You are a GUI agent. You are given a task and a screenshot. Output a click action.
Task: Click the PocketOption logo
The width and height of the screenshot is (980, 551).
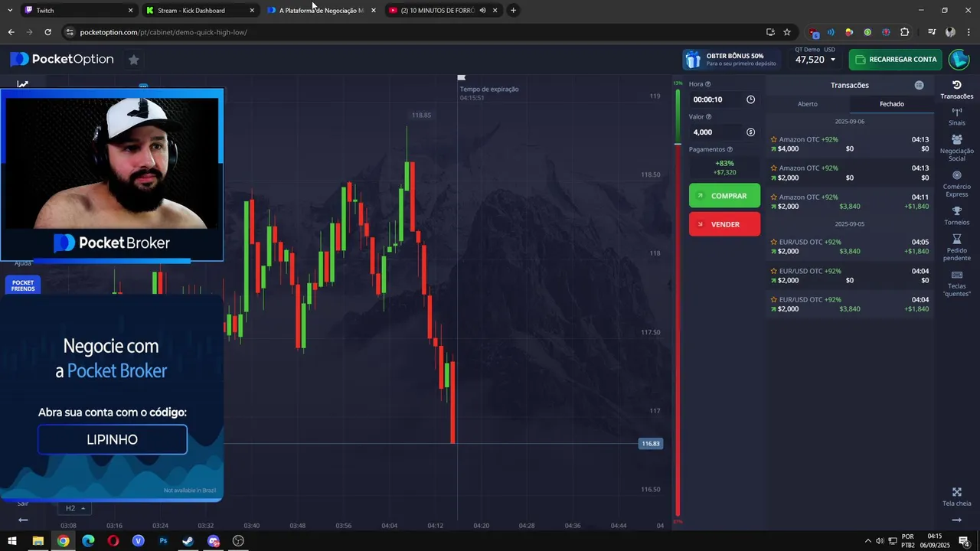(x=62, y=59)
